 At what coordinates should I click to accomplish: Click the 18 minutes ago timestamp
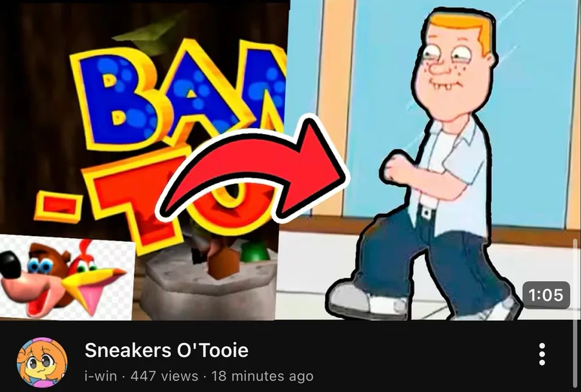click(x=262, y=376)
